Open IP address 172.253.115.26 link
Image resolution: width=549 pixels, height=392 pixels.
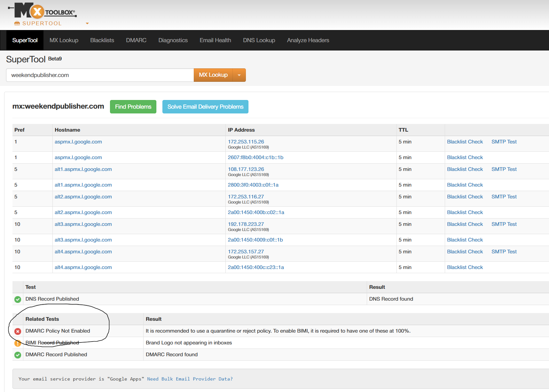point(246,142)
